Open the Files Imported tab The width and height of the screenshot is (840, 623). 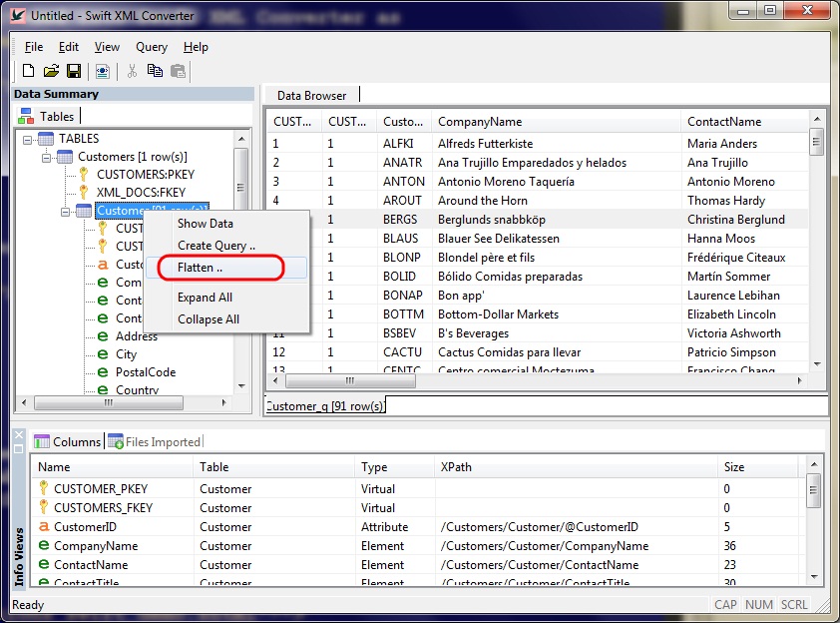155,441
